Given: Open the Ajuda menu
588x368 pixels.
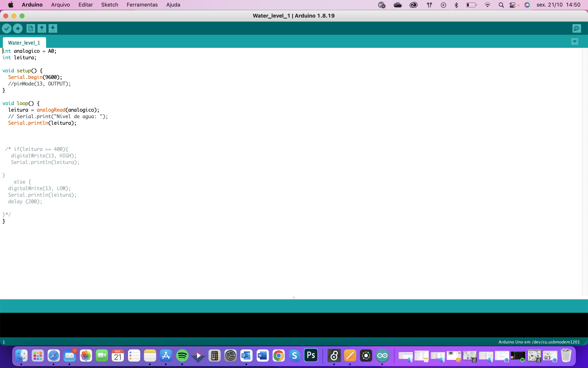Looking at the screenshot, I should click(x=173, y=5).
